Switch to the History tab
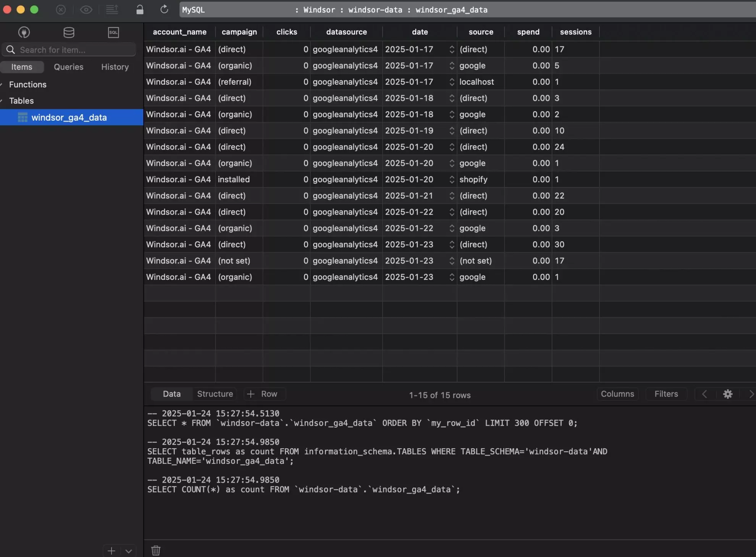 (115, 67)
